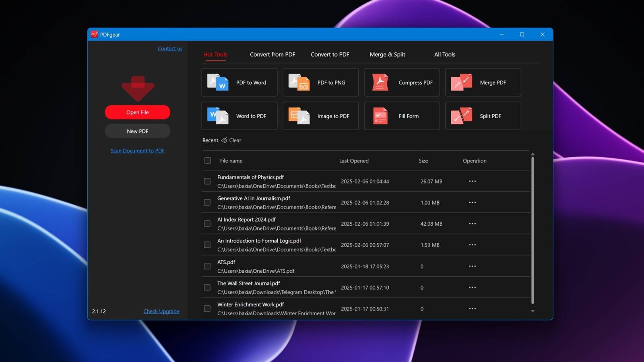
Task: Open the Fill Form tool
Action: click(402, 116)
